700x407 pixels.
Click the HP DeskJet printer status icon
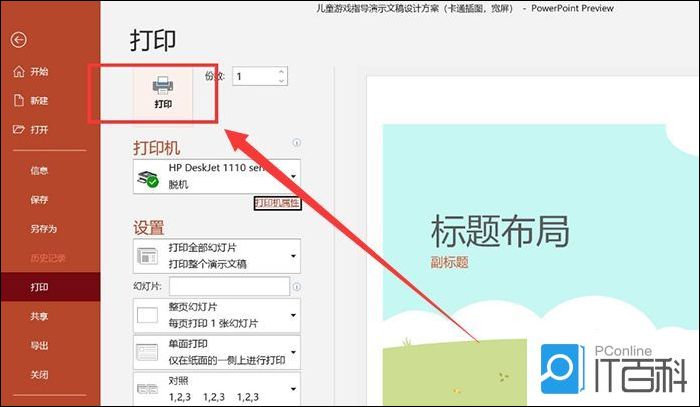(148, 178)
